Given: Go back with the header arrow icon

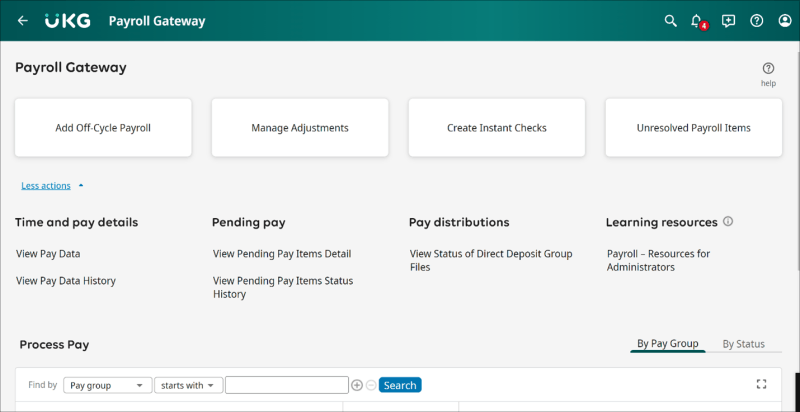Looking at the screenshot, I should click(22, 20).
